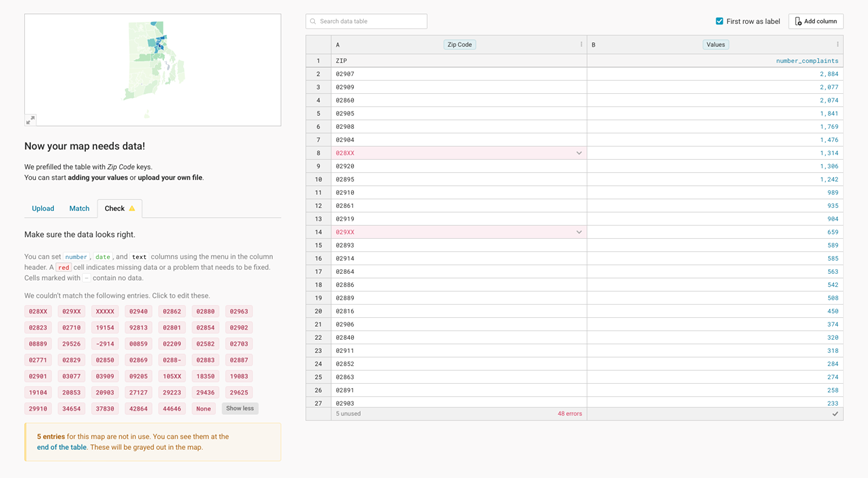Click the 48 errors indicator
The height and width of the screenshot is (478, 868).
pyautogui.click(x=569, y=414)
